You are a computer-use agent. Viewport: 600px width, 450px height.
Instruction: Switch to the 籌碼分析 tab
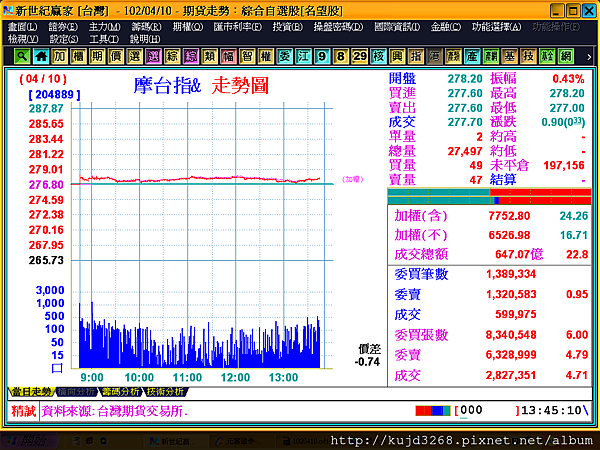tap(121, 392)
